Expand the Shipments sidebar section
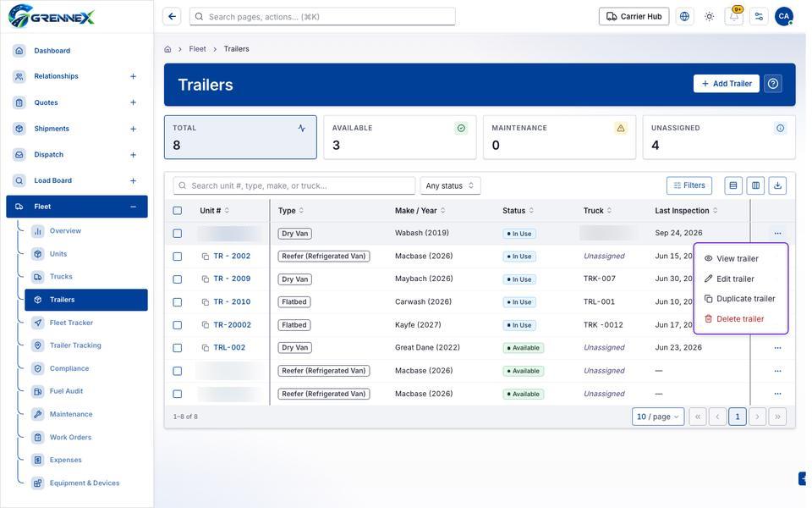The height and width of the screenshot is (508, 812). 133,129
